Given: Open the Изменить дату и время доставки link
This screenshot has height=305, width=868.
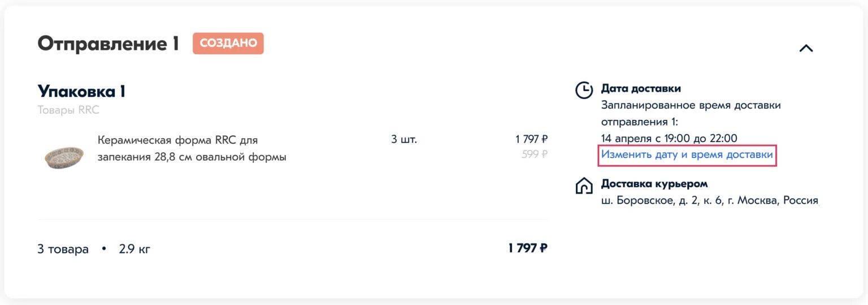Looking at the screenshot, I should click(x=687, y=154).
